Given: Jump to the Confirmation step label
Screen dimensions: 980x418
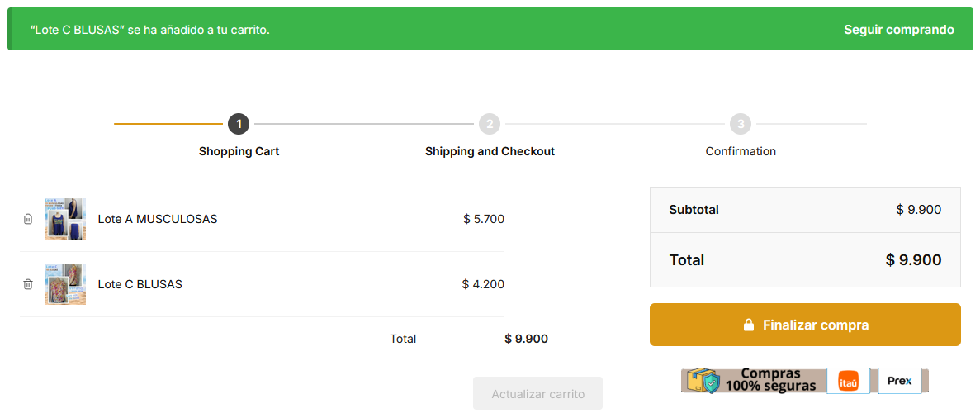Looking at the screenshot, I should tap(741, 151).
